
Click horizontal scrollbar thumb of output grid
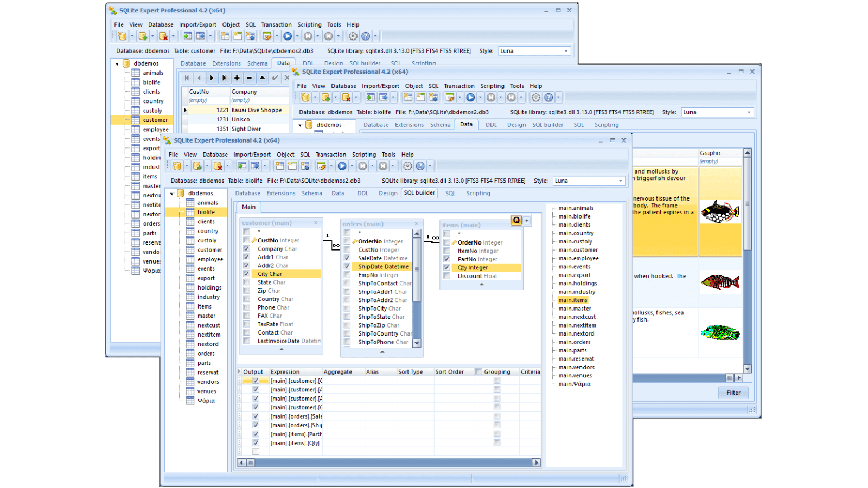pyautogui.click(x=251, y=463)
